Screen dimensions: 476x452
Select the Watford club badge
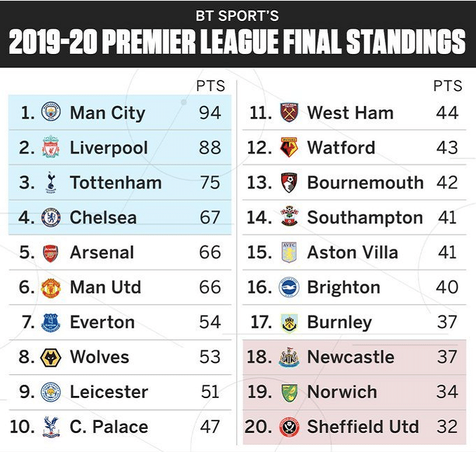pyautogui.click(x=289, y=148)
